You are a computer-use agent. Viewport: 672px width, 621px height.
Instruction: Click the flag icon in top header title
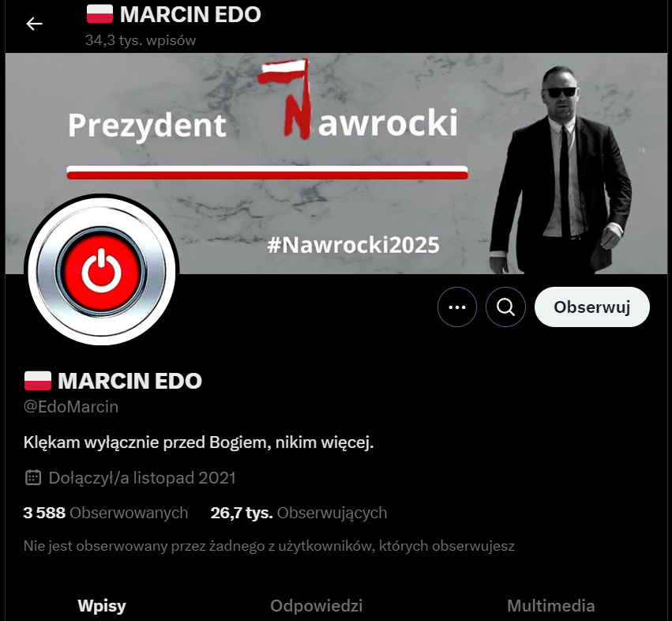(99, 14)
